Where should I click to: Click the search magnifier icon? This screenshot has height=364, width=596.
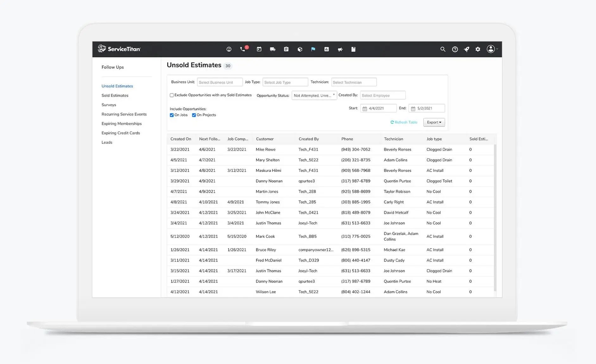click(x=443, y=49)
